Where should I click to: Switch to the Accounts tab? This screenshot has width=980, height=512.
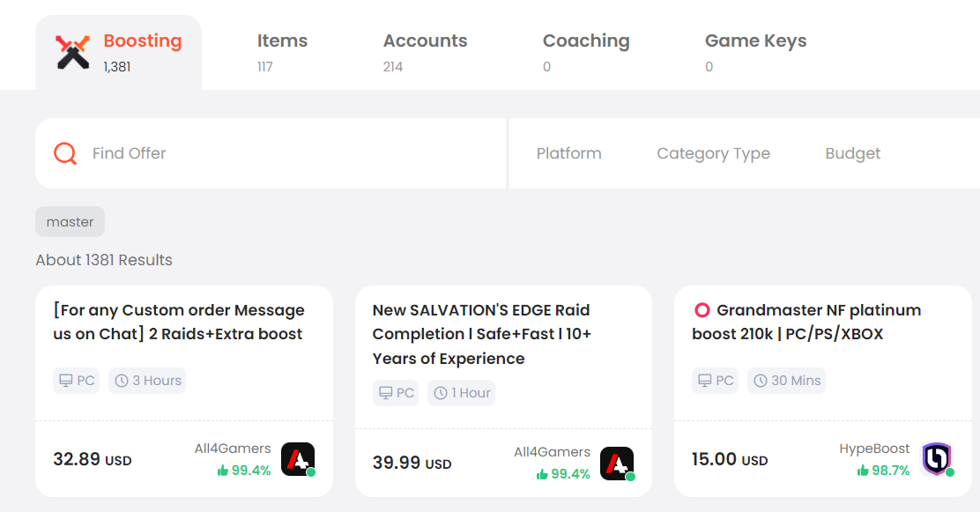[x=425, y=53]
